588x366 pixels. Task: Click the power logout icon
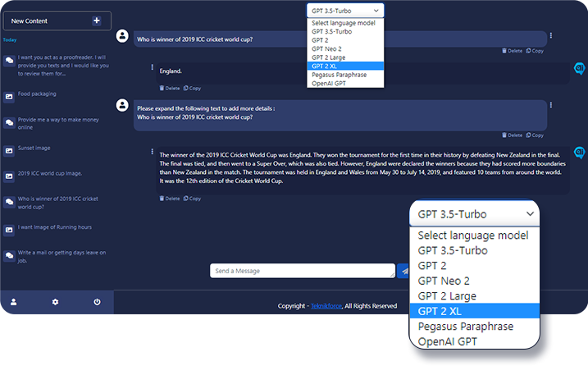(97, 302)
